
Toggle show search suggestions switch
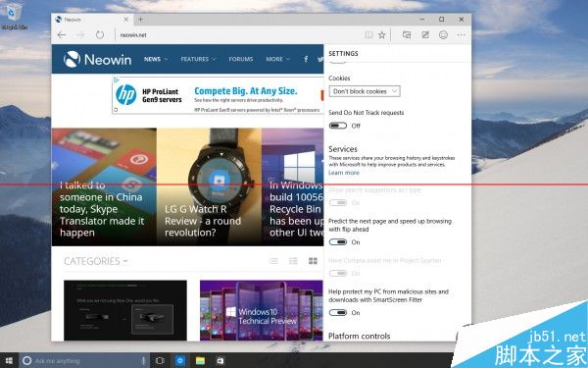point(338,203)
